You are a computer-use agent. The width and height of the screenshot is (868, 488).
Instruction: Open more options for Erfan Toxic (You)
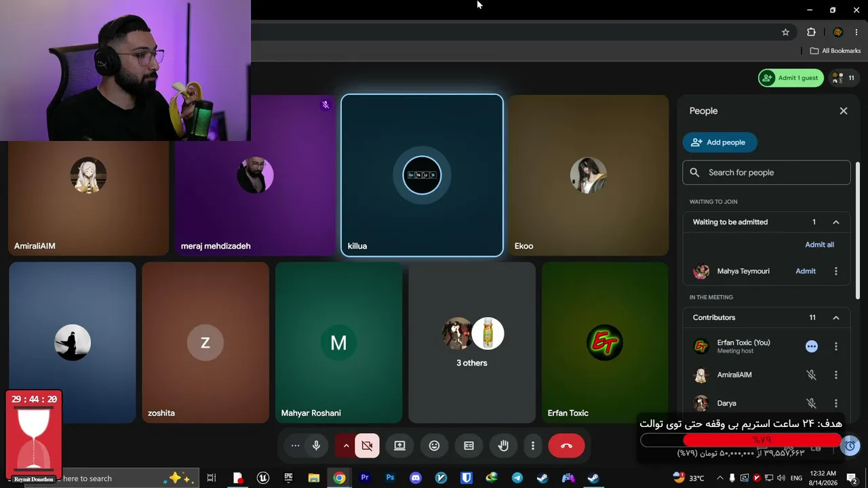836,346
